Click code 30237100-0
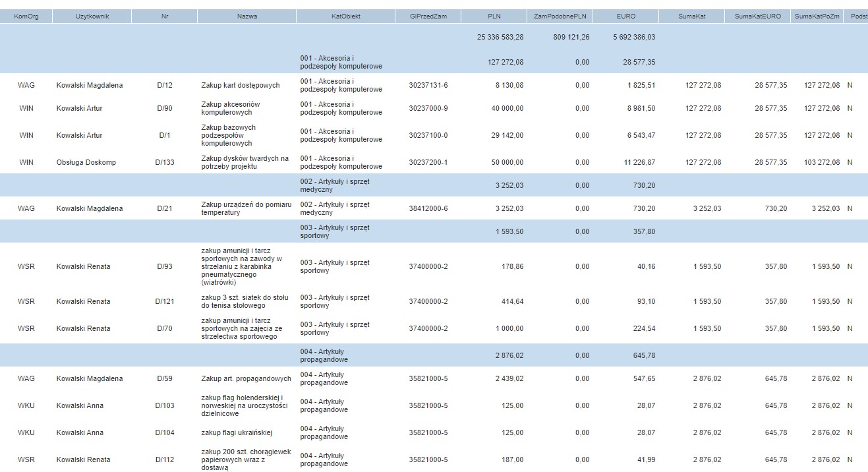 (428, 135)
